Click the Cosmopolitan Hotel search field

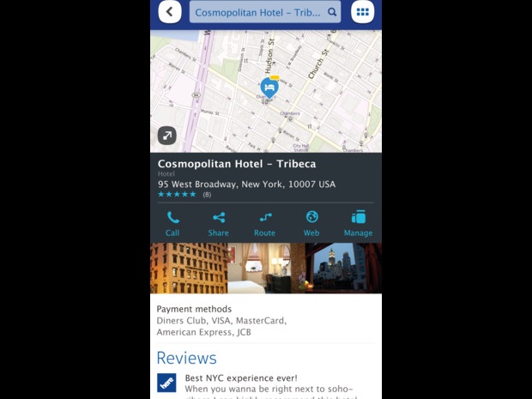pos(265,12)
